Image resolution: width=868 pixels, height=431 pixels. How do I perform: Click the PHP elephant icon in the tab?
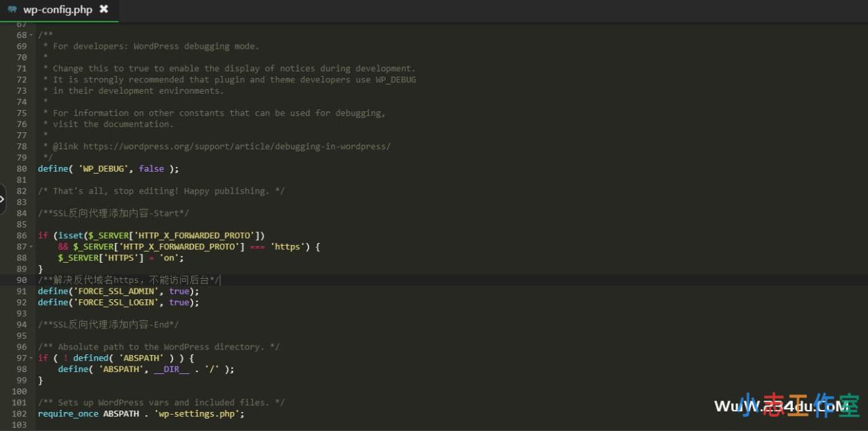coord(12,10)
